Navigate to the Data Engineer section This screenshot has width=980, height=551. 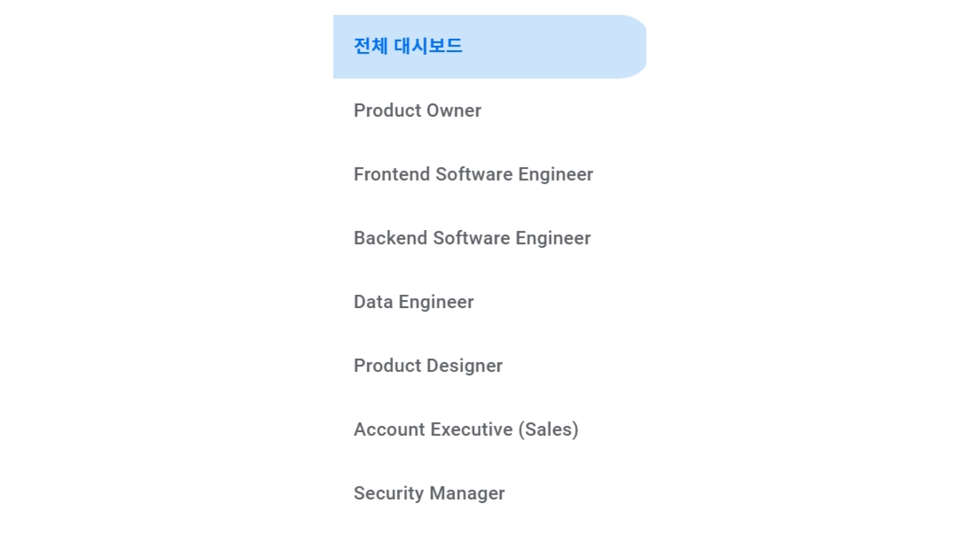click(413, 302)
